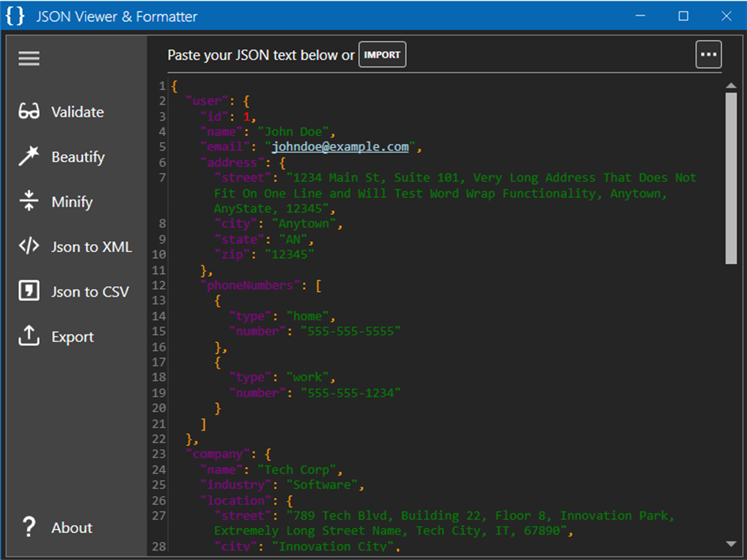Open the hamburger menu
Image resolution: width=747 pixels, height=560 pixels.
[29, 58]
